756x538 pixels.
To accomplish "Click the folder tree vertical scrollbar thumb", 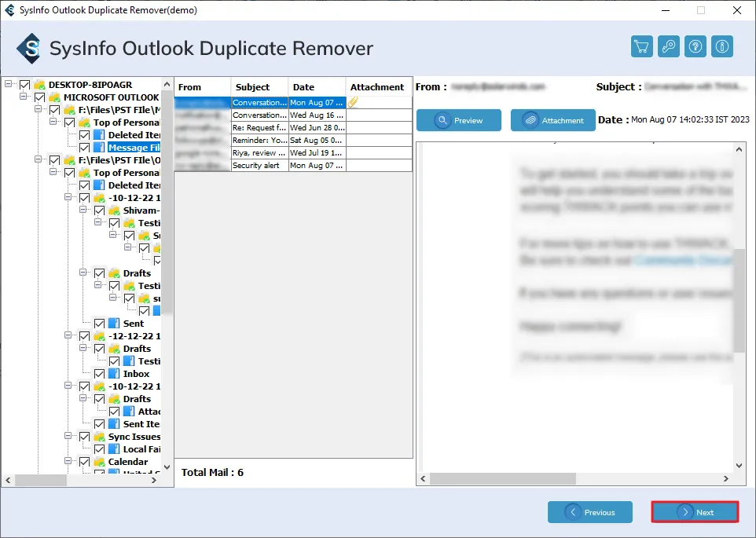I will (167, 203).
